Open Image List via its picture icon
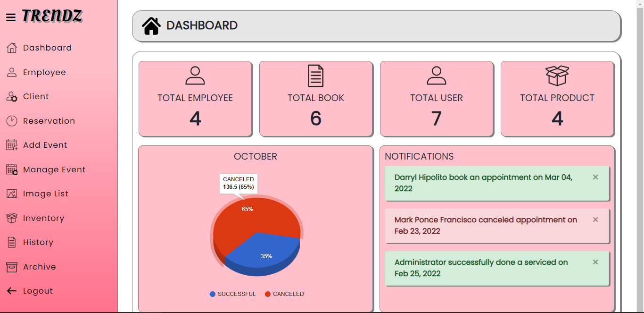The image size is (644, 313). point(11,194)
